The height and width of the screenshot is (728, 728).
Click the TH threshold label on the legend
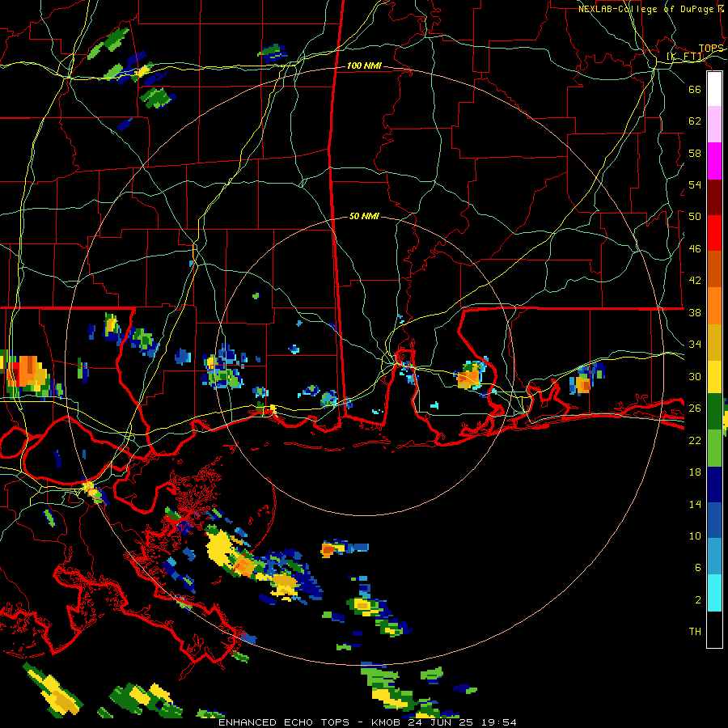[695, 632]
